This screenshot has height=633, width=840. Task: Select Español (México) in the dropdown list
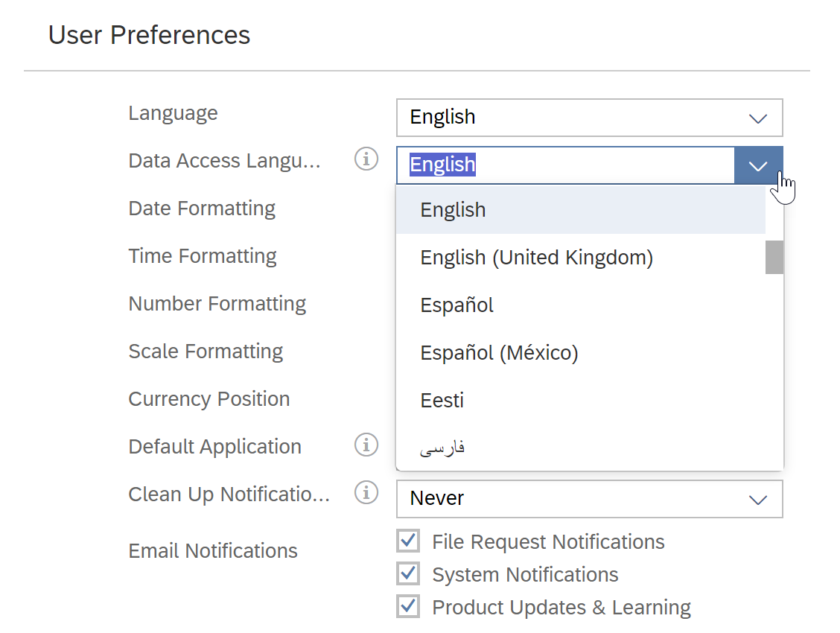pos(499,352)
